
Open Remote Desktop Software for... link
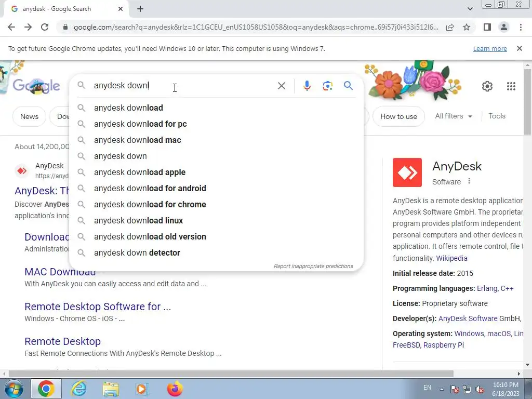[98, 307]
